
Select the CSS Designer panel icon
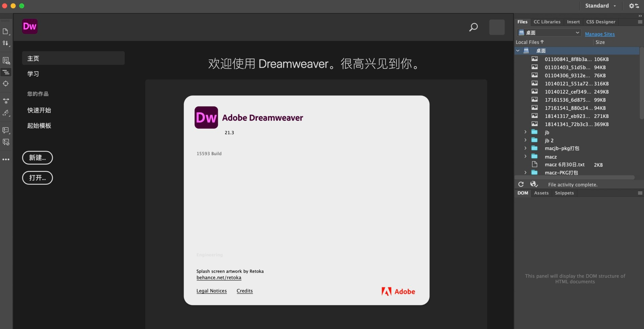(600, 21)
